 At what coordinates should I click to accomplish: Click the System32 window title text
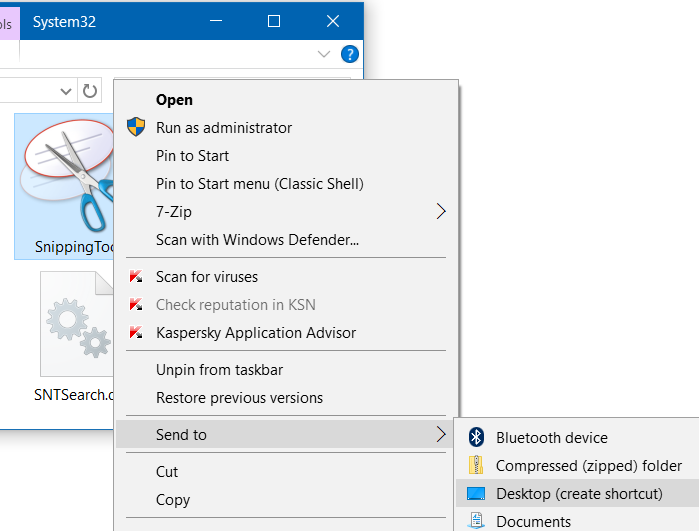(x=64, y=22)
